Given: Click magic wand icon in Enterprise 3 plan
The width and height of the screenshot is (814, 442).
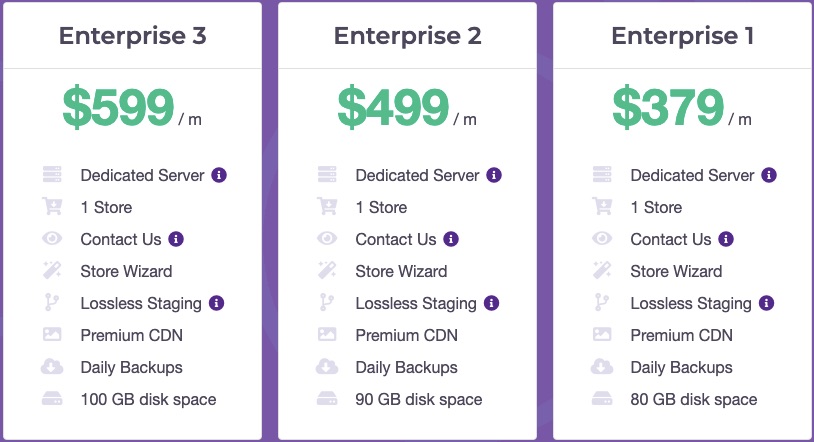Looking at the screenshot, I should (52, 271).
